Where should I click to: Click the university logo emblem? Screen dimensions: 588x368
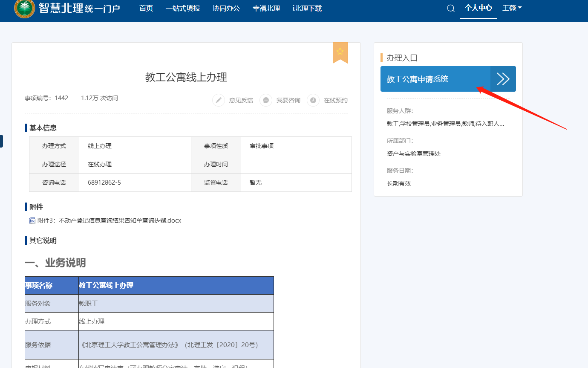25,8
